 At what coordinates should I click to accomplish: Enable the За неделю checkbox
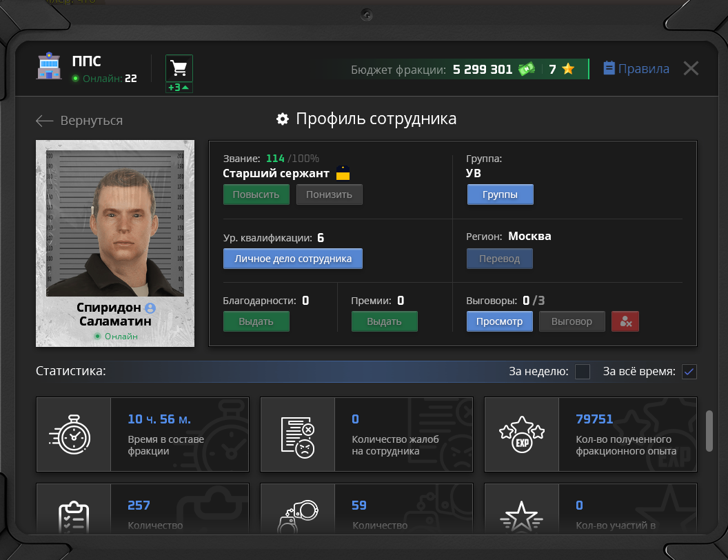pyautogui.click(x=583, y=372)
